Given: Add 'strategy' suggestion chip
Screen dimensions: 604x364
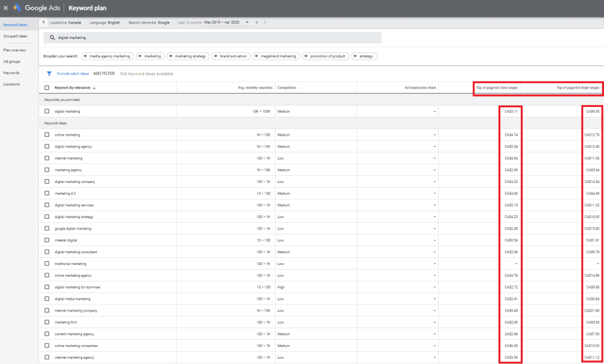Looking at the screenshot, I should point(363,56).
